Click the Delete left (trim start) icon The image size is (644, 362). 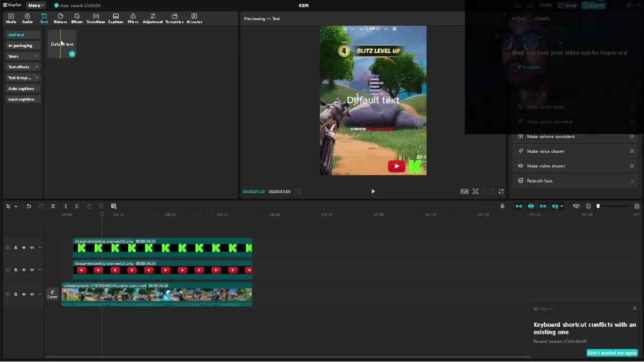point(65,206)
